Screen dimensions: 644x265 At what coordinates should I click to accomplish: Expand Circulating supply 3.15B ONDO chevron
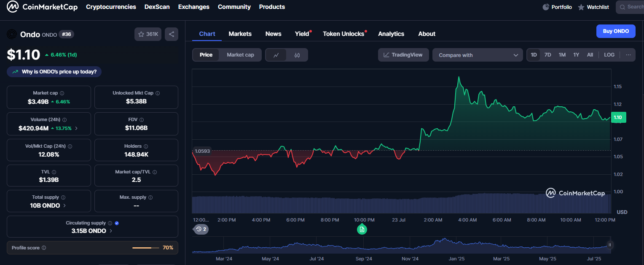111,231
